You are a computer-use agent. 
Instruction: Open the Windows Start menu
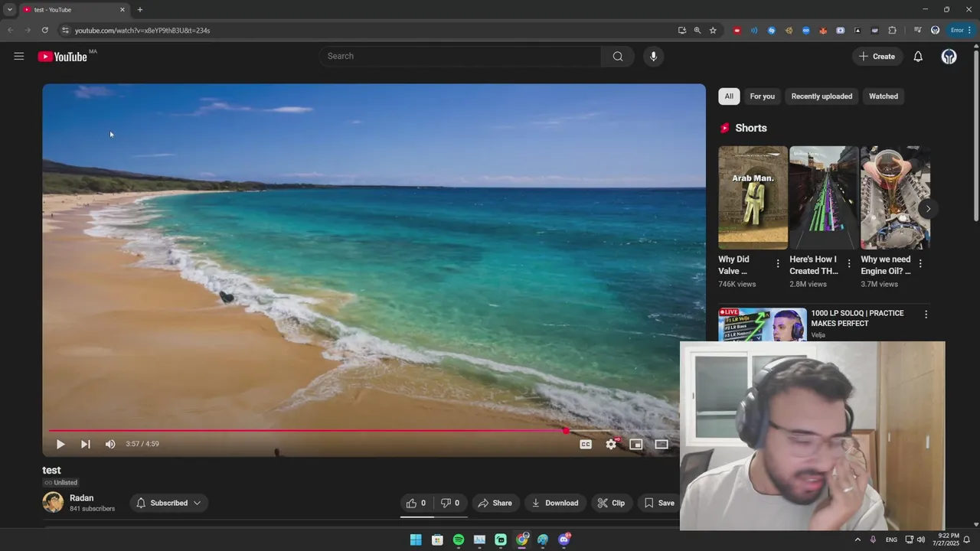pos(416,540)
